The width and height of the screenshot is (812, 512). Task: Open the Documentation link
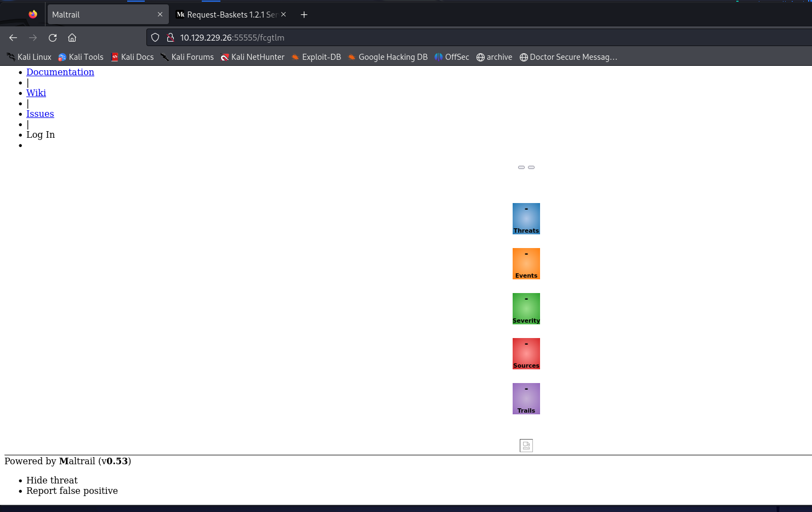(x=60, y=72)
